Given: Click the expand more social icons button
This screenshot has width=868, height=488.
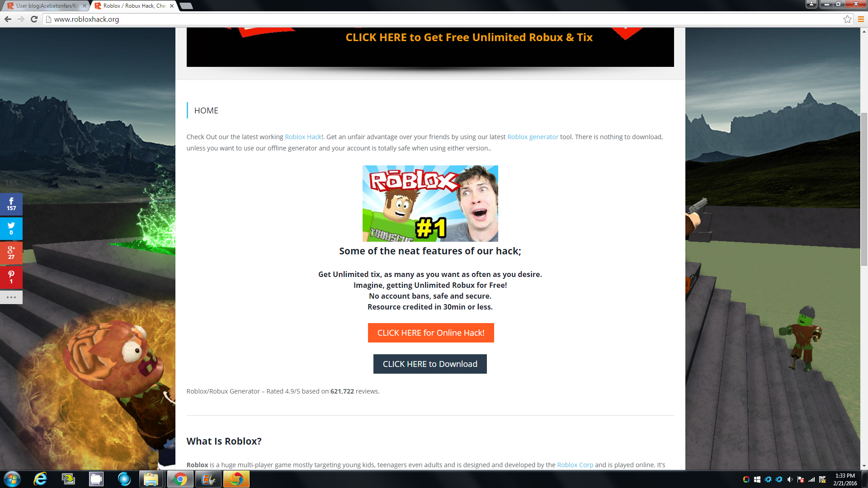Looking at the screenshot, I should 11,297.
